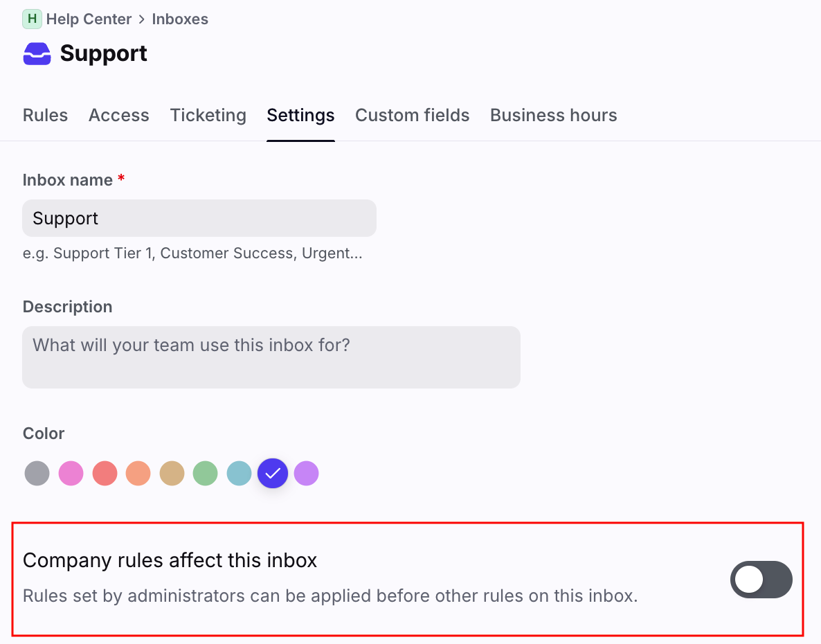This screenshot has width=821, height=644.
Task: Select the Settings tab
Action: point(300,115)
